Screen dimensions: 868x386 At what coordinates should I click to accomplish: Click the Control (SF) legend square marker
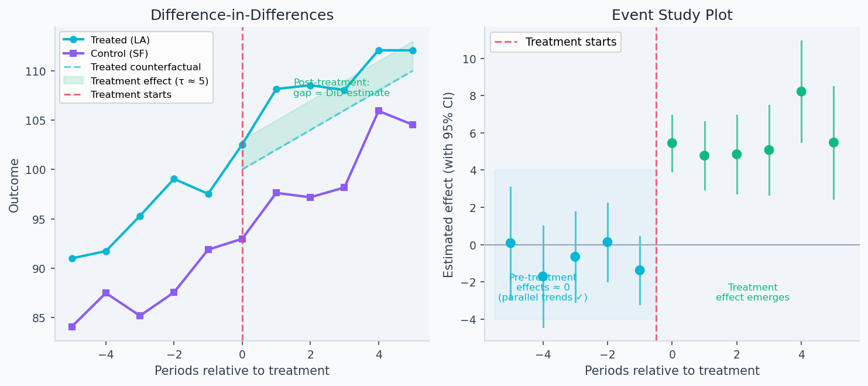[x=74, y=53]
